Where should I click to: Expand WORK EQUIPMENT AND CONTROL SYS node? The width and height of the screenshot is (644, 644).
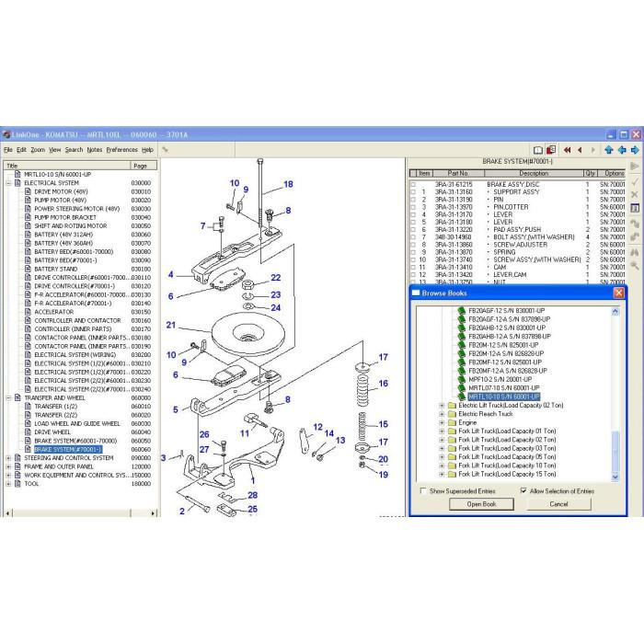point(8,476)
